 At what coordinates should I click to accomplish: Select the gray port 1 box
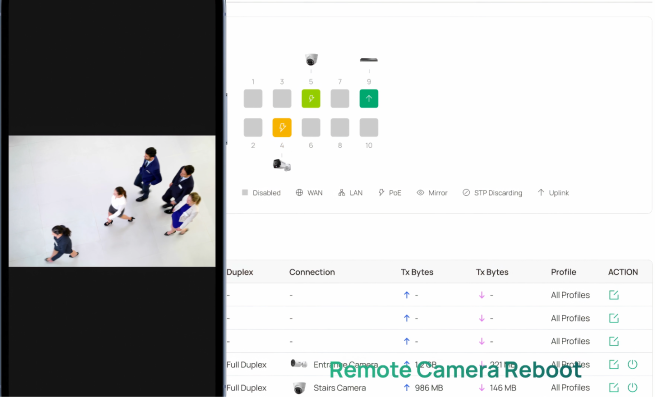click(x=253, y=99)
